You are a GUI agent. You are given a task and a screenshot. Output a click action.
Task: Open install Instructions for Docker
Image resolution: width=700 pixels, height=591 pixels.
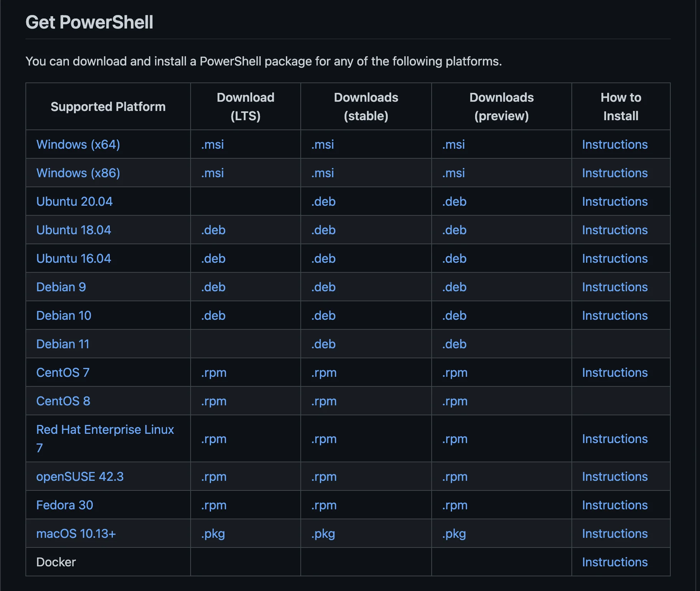point(615,562)
